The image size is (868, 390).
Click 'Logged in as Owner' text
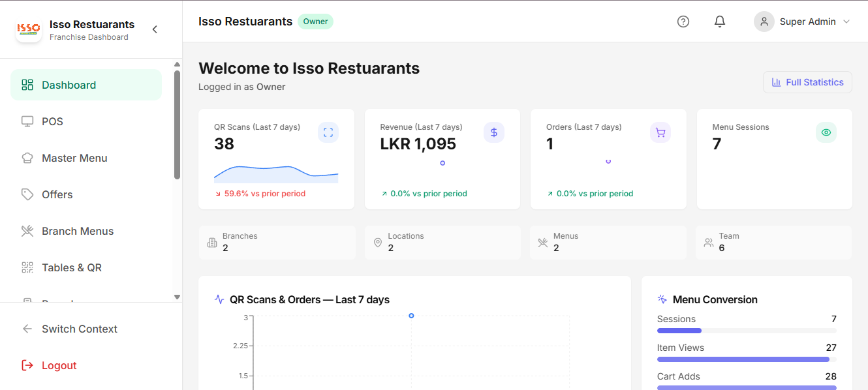tap(242, 87)
